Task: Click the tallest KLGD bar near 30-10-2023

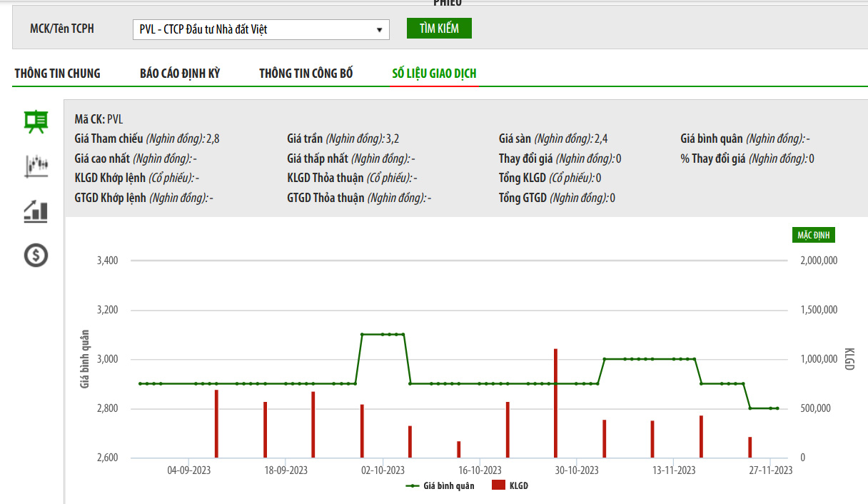Action: 555,403
